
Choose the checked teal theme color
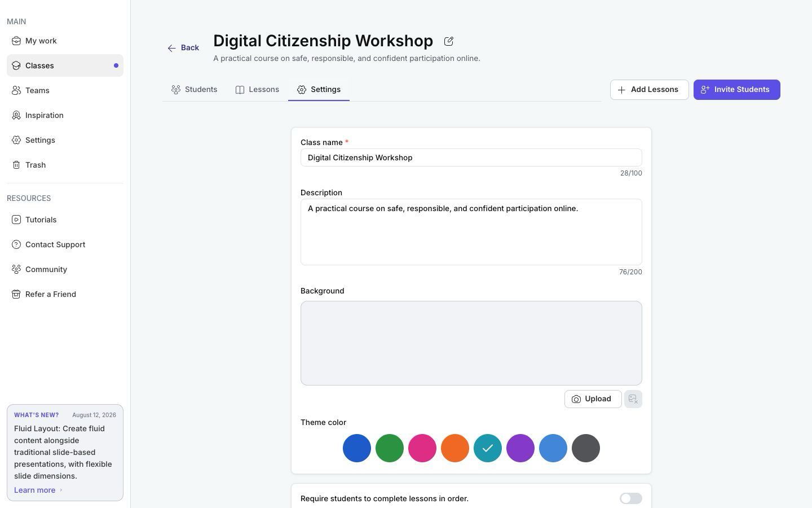(488, 448)
